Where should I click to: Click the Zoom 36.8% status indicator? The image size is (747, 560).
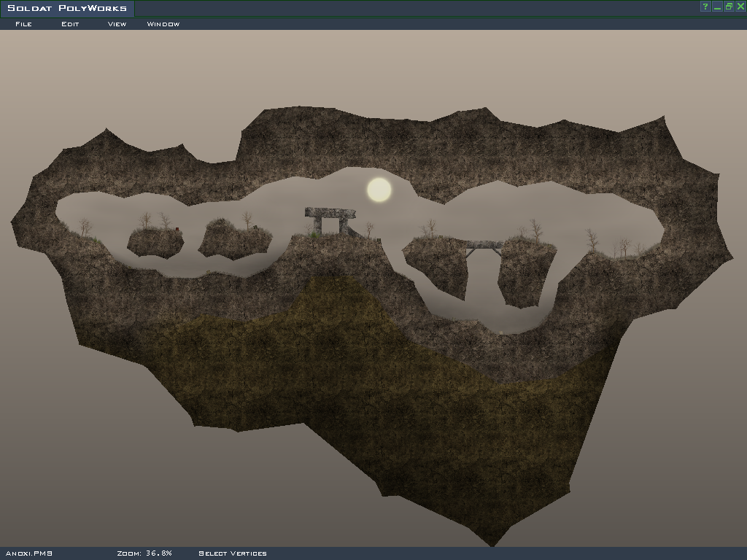tap(144, 553)
